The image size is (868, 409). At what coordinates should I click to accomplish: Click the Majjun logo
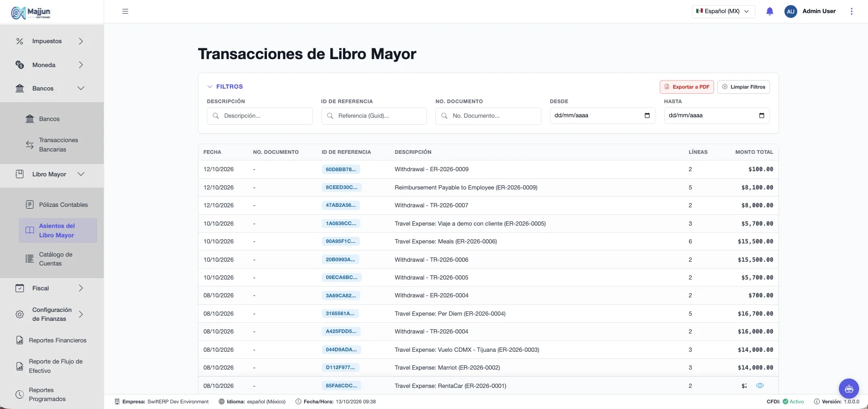(x=31, y=12)
